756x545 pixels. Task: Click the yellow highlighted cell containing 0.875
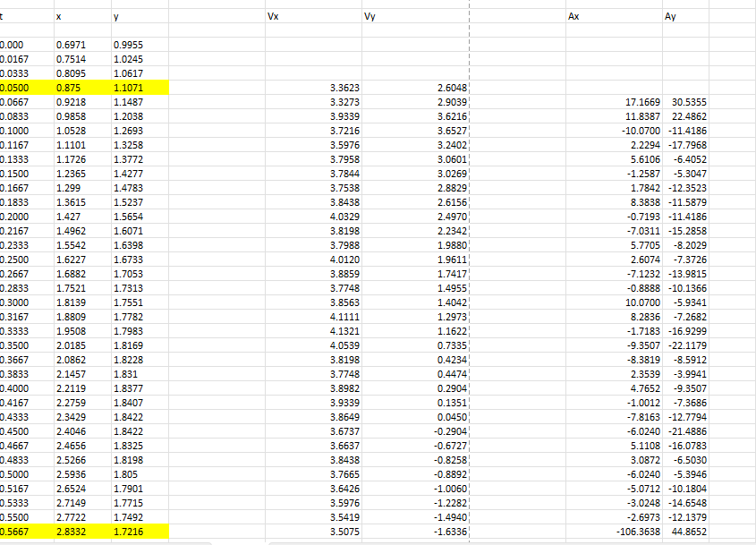(x=81, y=88)
